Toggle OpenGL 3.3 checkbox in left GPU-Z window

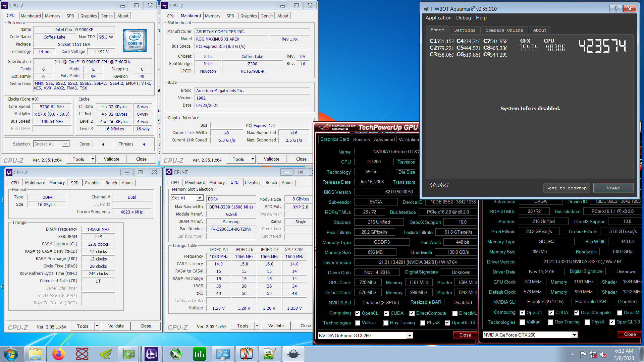coord(447,323)
